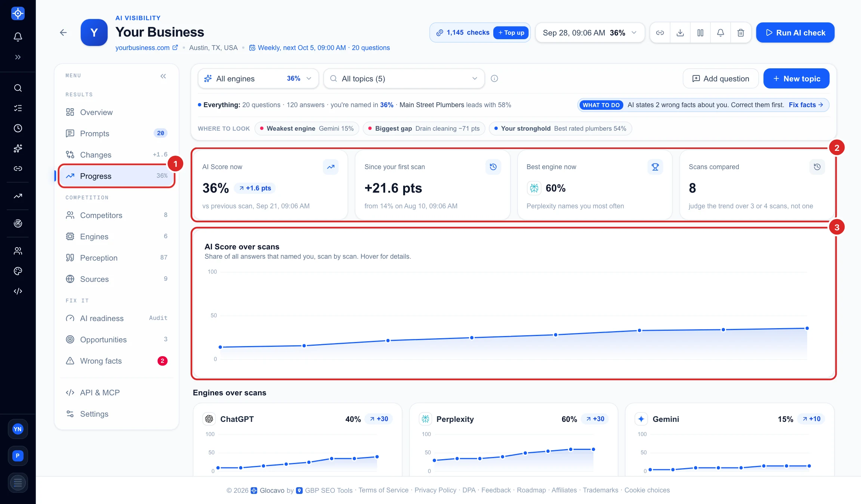Open the search icon in left sidebar
The height and width of the screenshot is (504, 861).
tap(18, 88)
